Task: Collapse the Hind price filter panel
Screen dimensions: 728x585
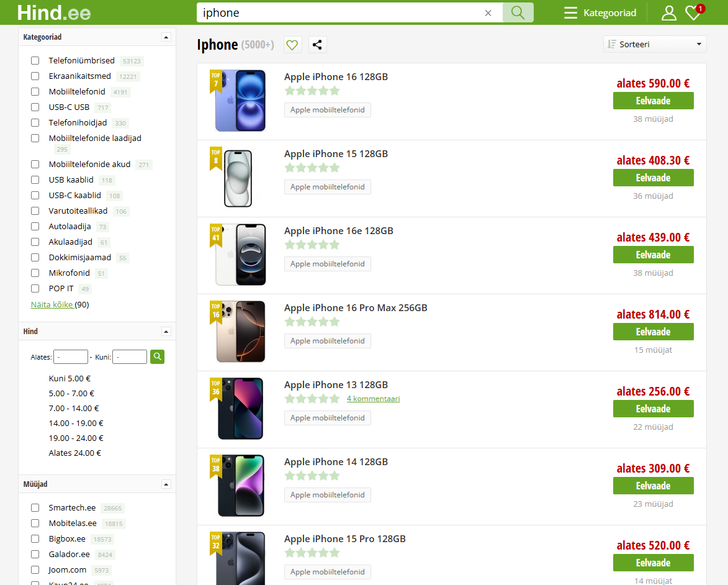Action: point(166,331)
